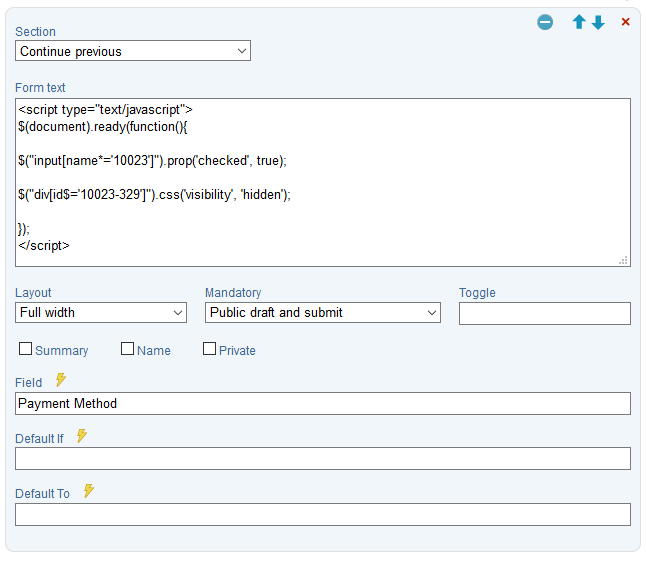Open the Mandatory dropdown Public draft and submit
This screenshot has width=646, height=561.
323,313
